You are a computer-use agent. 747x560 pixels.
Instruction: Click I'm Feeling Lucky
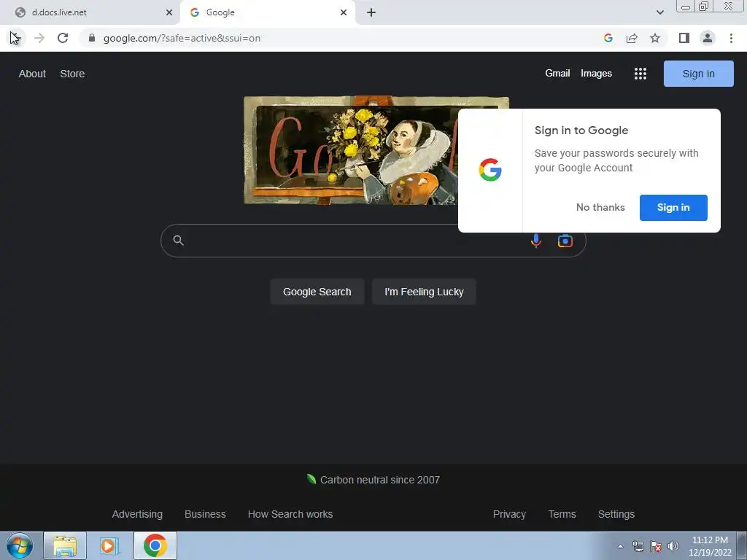424,292
